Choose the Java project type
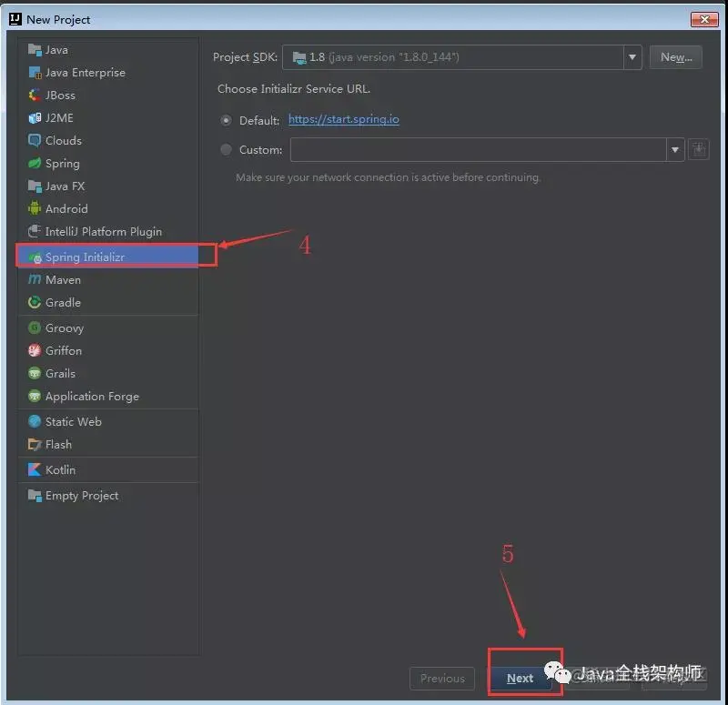Viewport: 728px width, 705px height. (x=107, y=50)
